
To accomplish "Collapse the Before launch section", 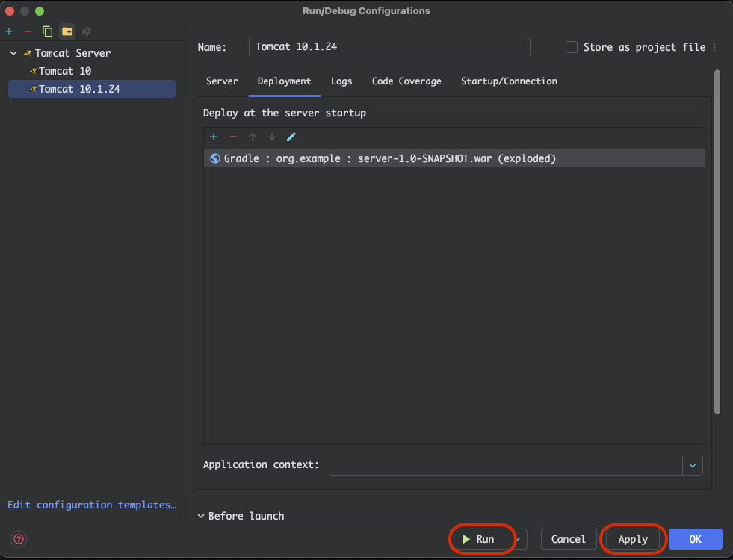I will click(x=201, y=516).
